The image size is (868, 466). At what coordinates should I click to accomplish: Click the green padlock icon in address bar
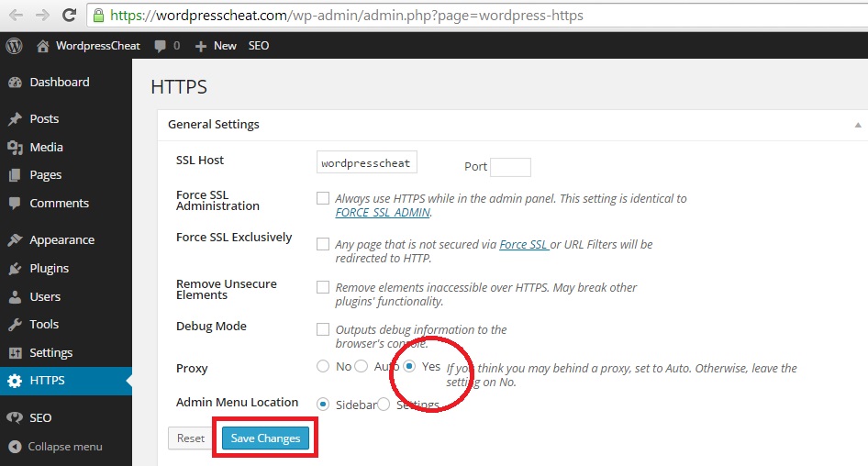pyautogui.click(x=98, y=16)
